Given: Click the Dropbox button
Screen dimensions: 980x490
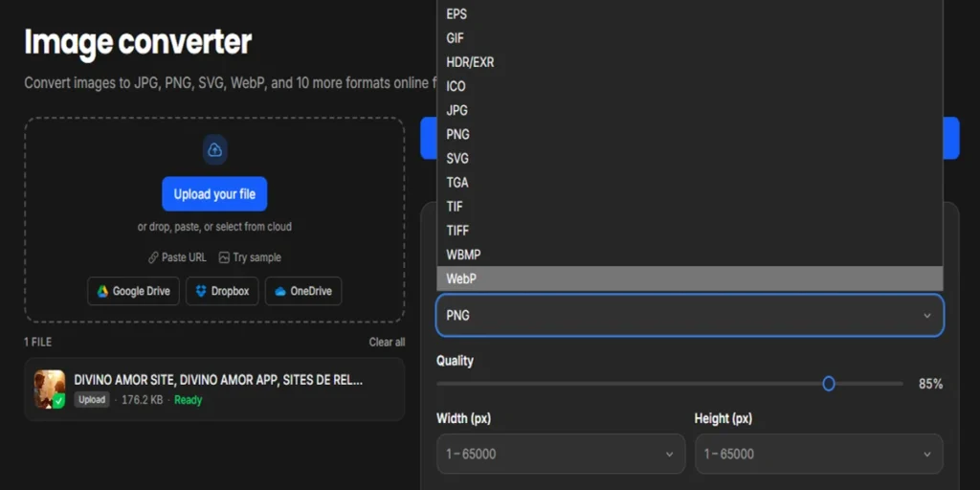Looking at the screenshot, I should [222, 291].
